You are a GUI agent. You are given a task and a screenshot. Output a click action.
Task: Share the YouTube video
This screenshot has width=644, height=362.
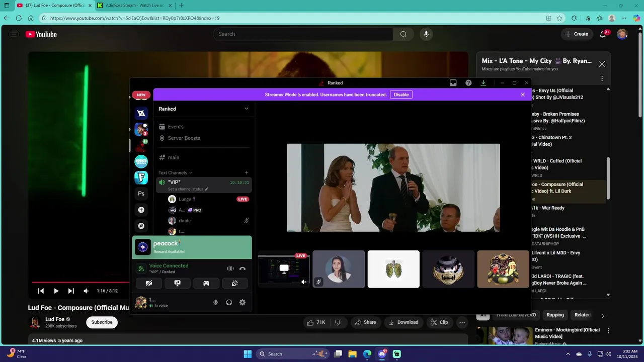click(365, 322)
